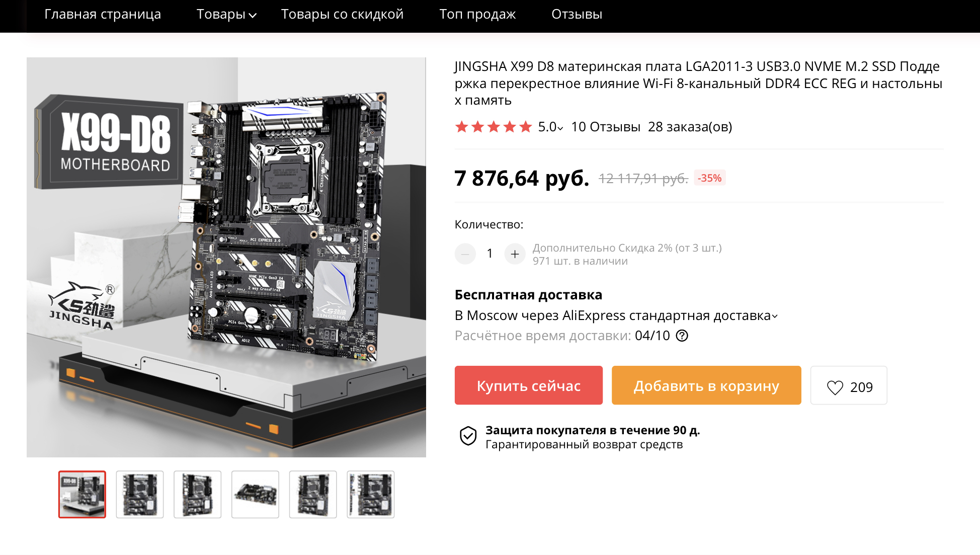Open the Товары dropdown menu
Screen dimensions: 980x555
tap(226, 14)
